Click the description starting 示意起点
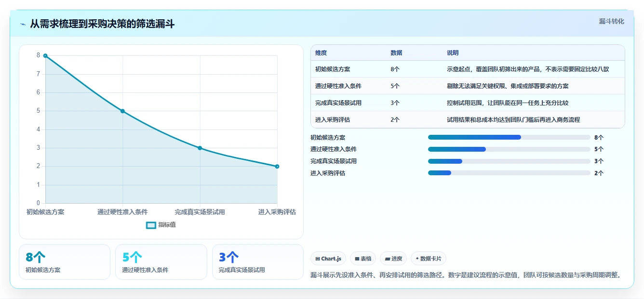The image size is (644, 299). point(528,69)
